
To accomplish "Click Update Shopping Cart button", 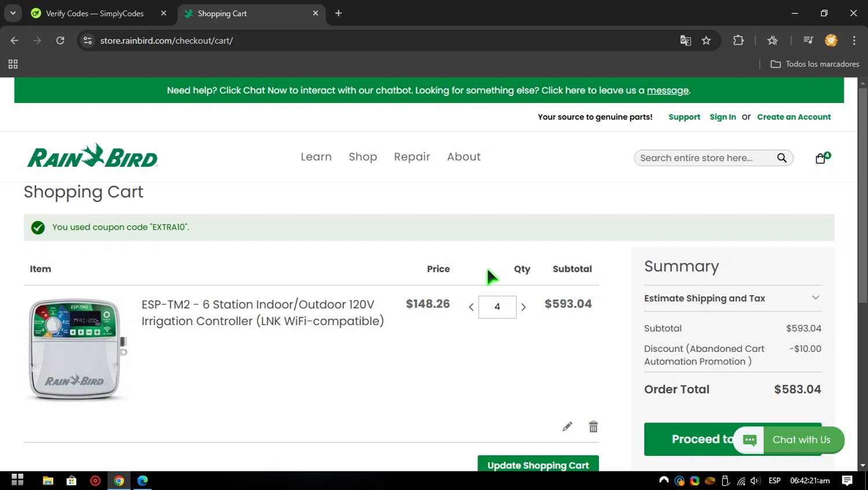I will (538, 463).
